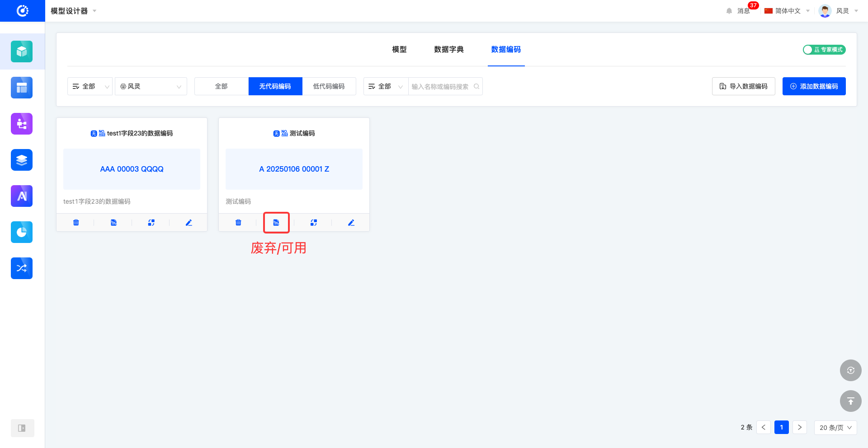Image resolution: width=868 pixels, height=448 pixels.
Task: Open the 简体中文 language dropdown
Action: pos(787,11)
